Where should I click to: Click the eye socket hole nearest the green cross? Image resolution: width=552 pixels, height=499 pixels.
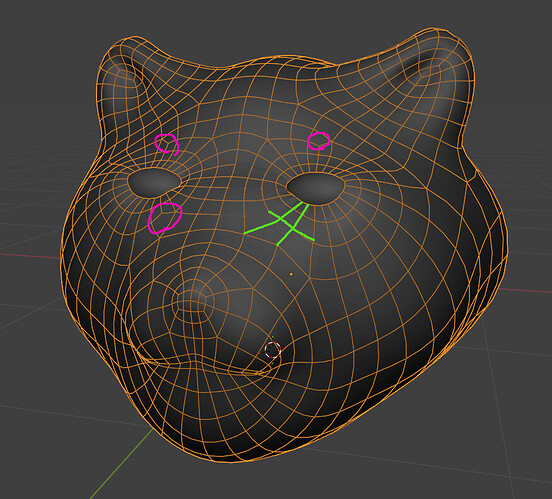pos(316,189)
